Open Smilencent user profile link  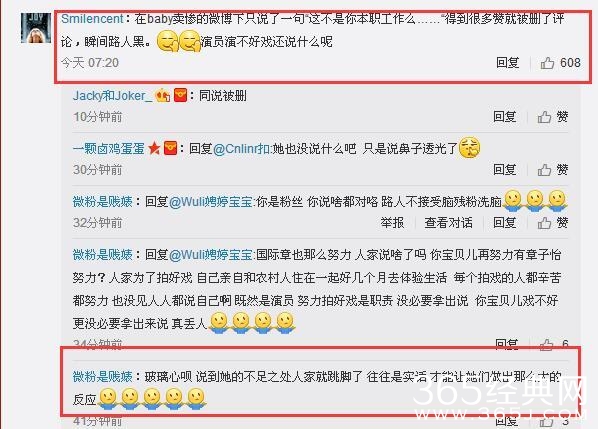tap(92, 19)
